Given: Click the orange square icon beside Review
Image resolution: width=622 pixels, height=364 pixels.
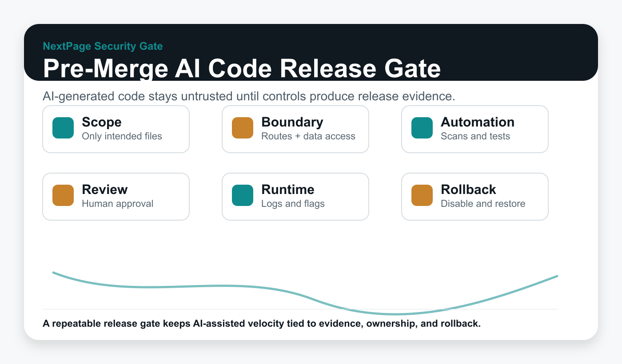Looking at the screenshot, I should [63, 195].
